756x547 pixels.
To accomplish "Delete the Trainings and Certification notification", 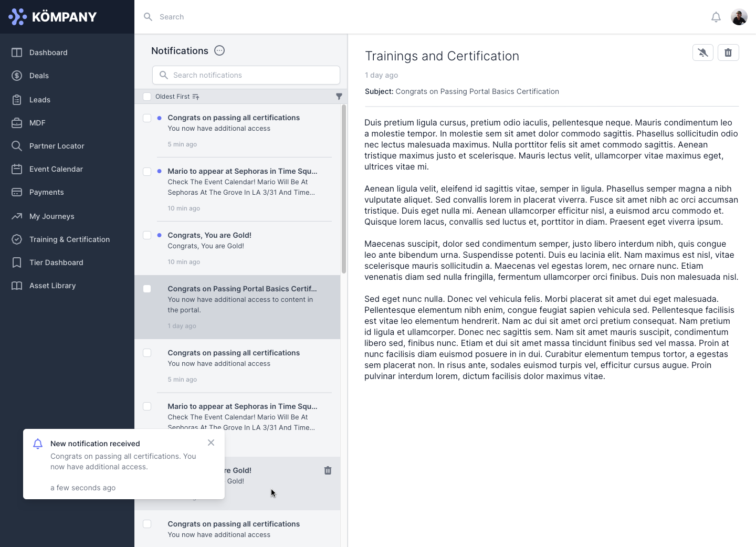I will (729, 52).
